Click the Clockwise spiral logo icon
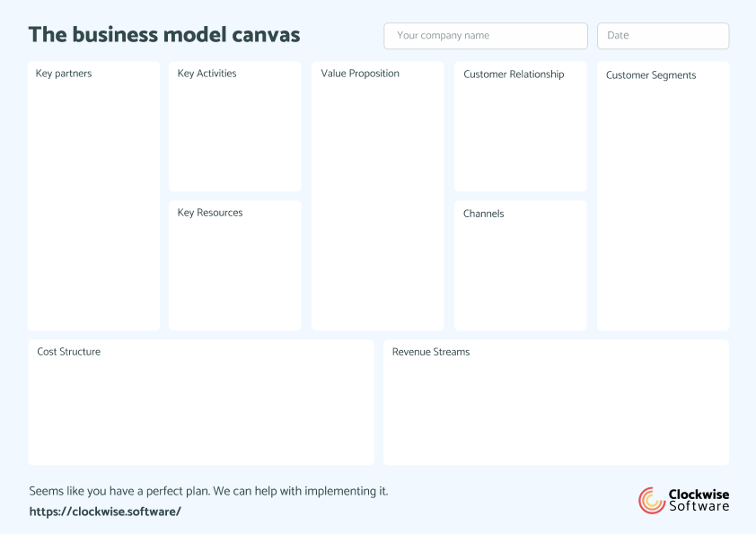 tap(647, 500)
